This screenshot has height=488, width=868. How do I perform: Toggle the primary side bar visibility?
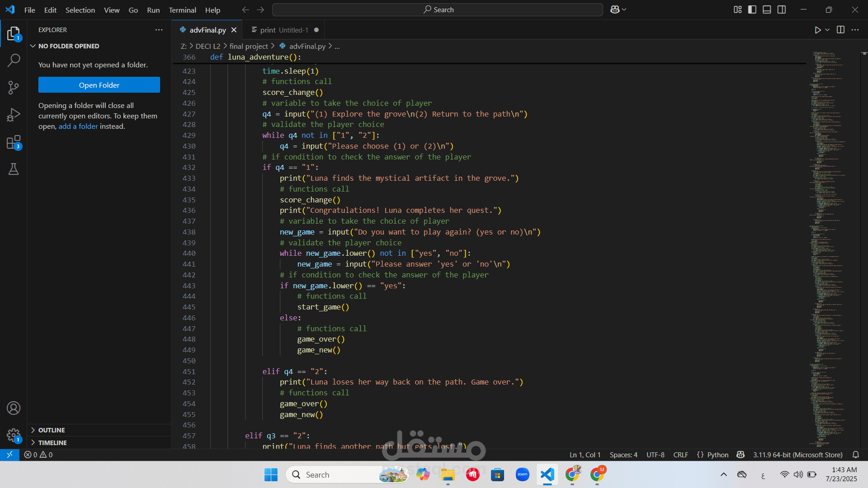[752, 9]
